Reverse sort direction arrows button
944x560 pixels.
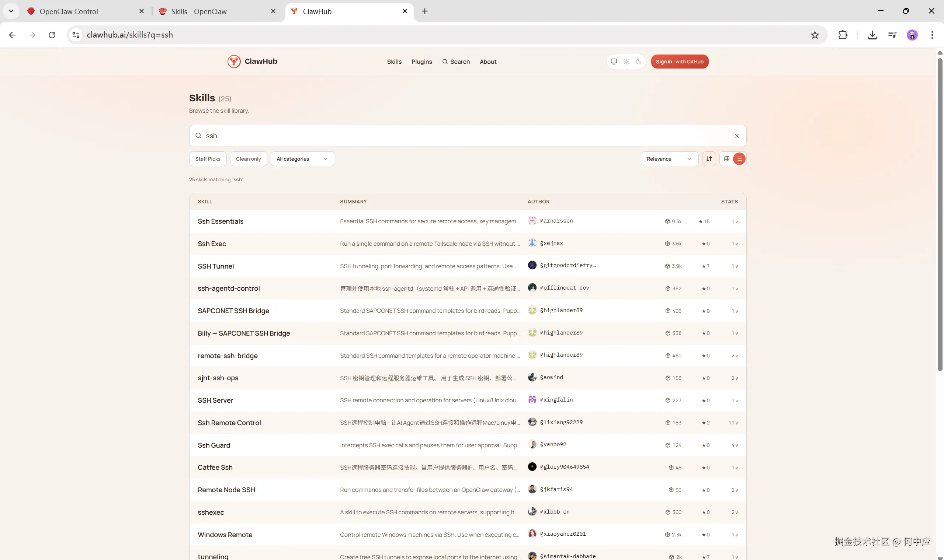tap(709, 159)
